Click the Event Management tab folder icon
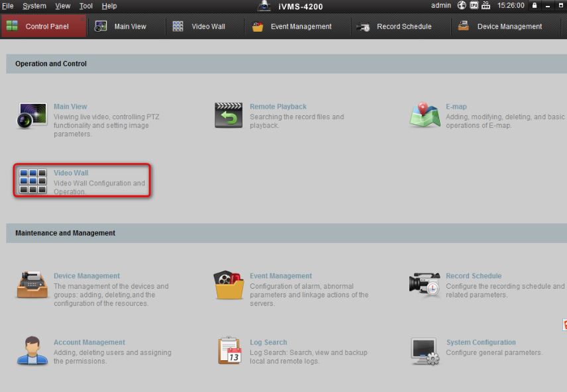 pos(258,26)
